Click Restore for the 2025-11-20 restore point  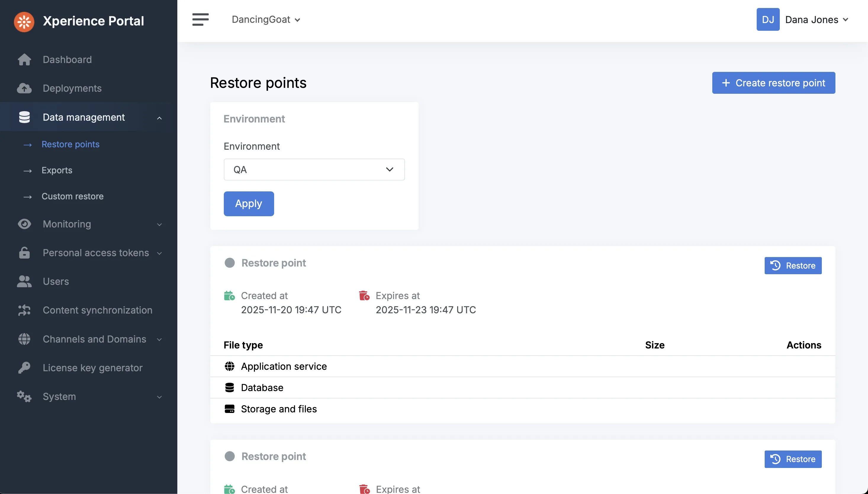point(793,266)
